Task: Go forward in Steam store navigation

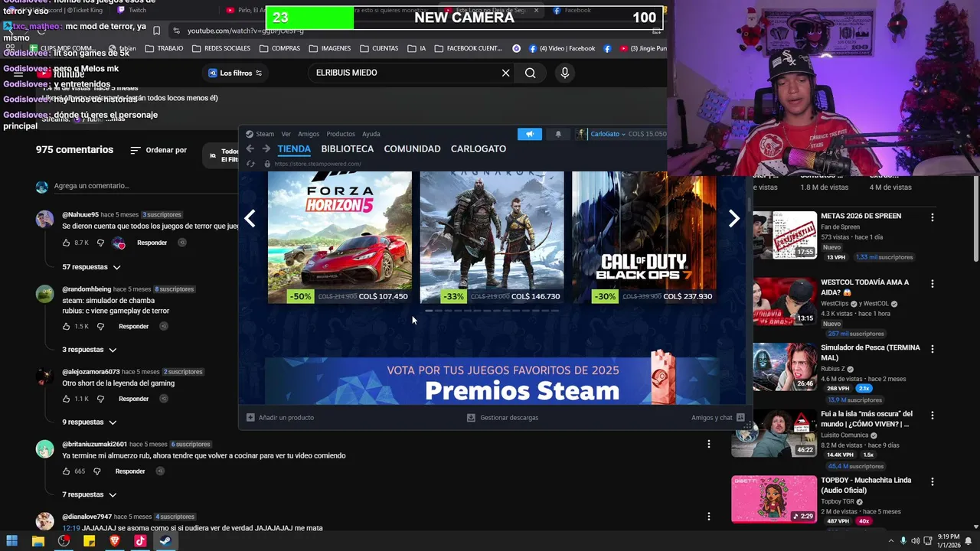Action: coord(266,149)
